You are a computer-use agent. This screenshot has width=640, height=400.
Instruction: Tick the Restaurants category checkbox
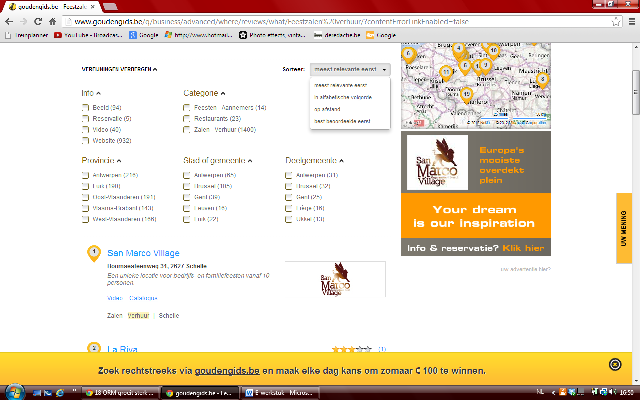[188, 118]
